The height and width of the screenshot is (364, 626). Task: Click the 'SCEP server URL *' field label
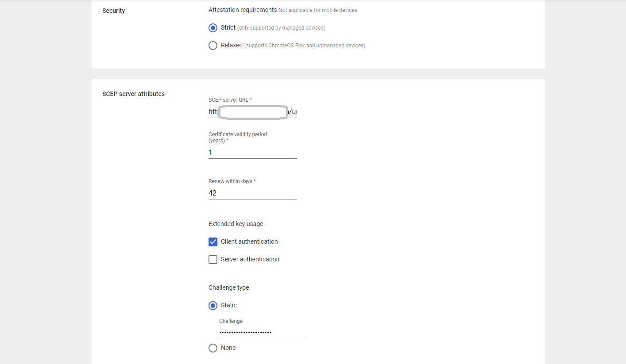[x=230, y=100]
